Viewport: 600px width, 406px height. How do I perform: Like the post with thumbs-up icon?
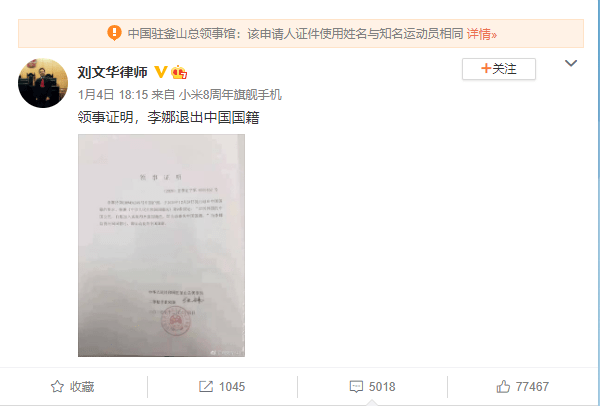coord(503,386)
